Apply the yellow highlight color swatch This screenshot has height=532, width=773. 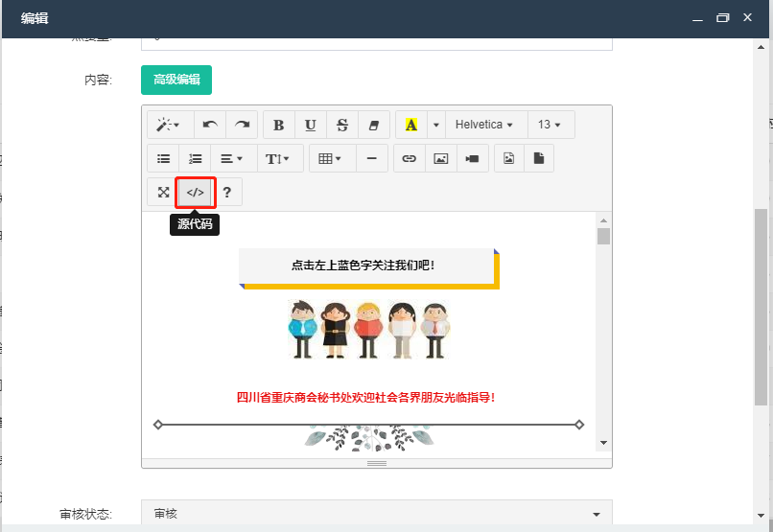coord(411,125)
